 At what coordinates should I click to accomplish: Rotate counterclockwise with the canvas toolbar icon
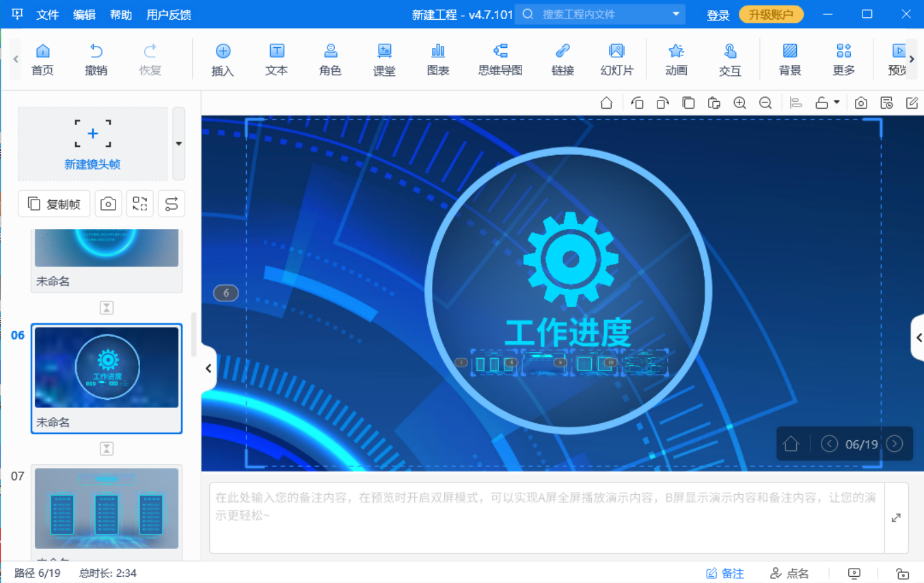638,103
